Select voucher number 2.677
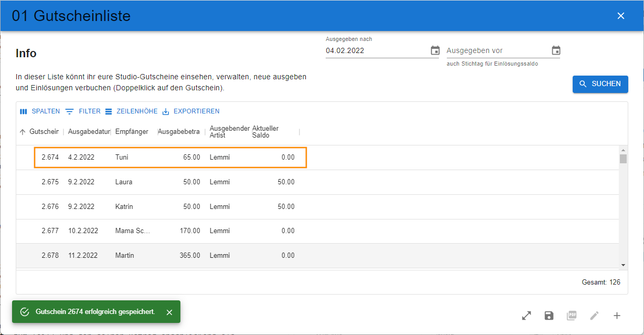 click(x=50, y=231)
